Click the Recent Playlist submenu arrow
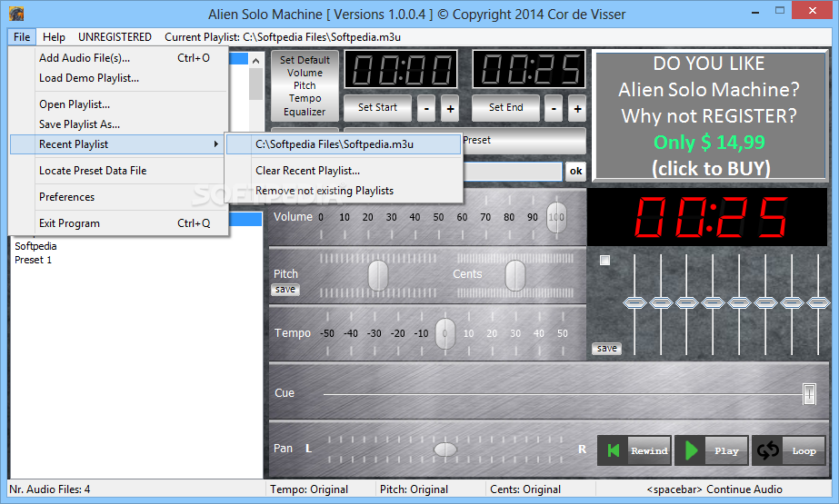This screenshot has width=839, height=504. point(215,144)
